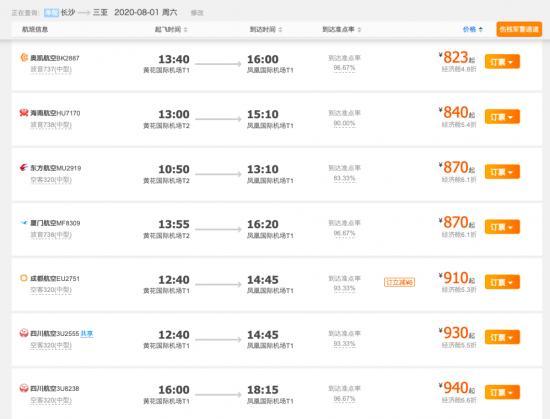
Task: Click the Chengdu Airlines EU2751 logo icon
Action: pos(24,278)
